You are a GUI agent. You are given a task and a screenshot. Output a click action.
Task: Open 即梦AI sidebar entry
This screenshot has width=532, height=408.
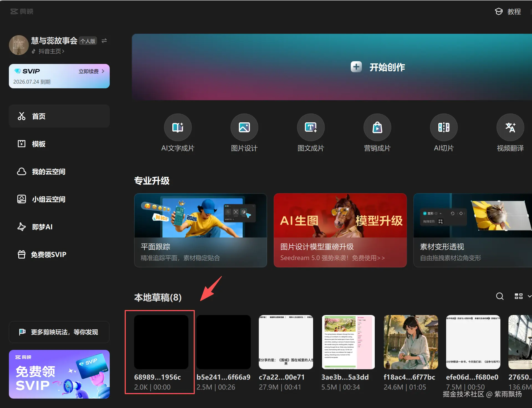[x=42, y=227]
